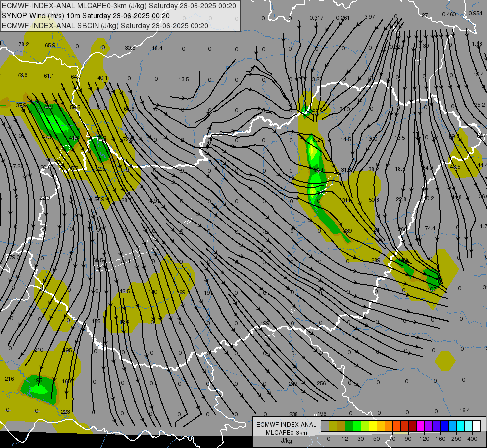Click the legend label ECMWF-INDEX-ANAL

pyautogui.click(x=286, y=425)
